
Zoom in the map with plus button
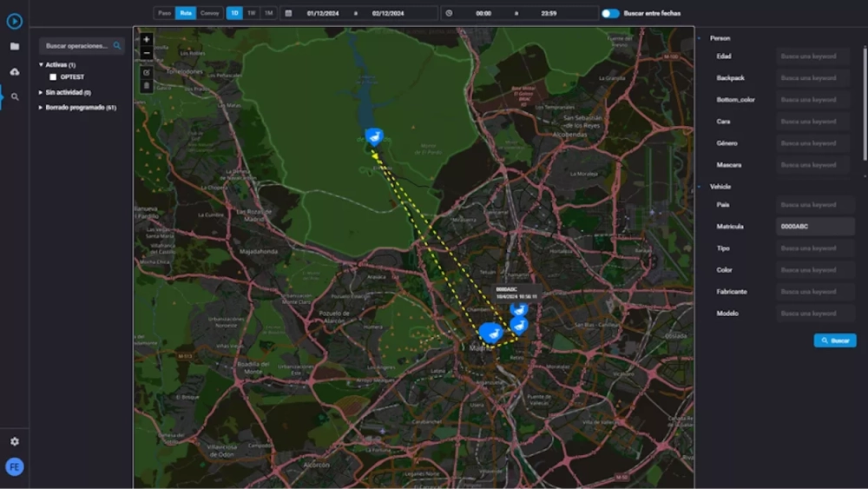tap(146, 40)
